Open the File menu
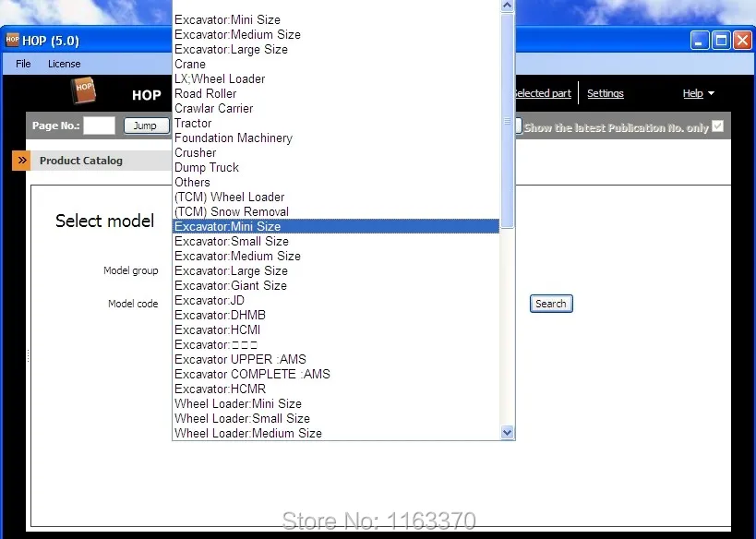 (23, 64)
